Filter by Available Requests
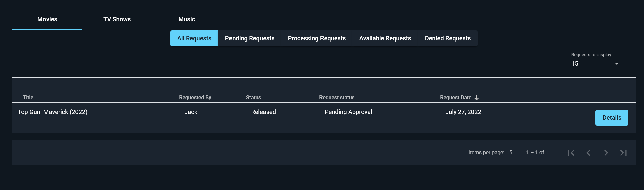The height and width of the screenshot is (190, 644). pos(385,38)
